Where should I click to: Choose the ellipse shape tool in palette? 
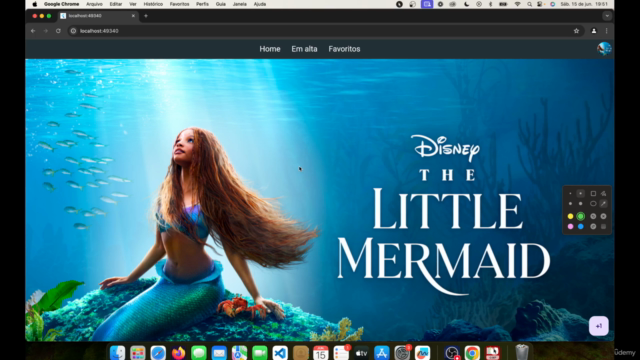(x=593, y=204)
